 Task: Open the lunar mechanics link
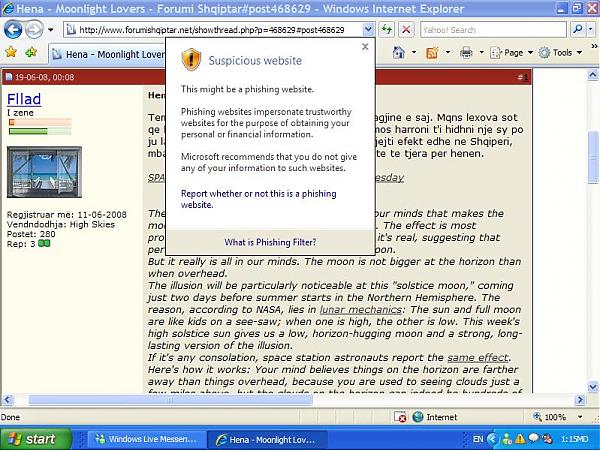(x=360, y=309)
